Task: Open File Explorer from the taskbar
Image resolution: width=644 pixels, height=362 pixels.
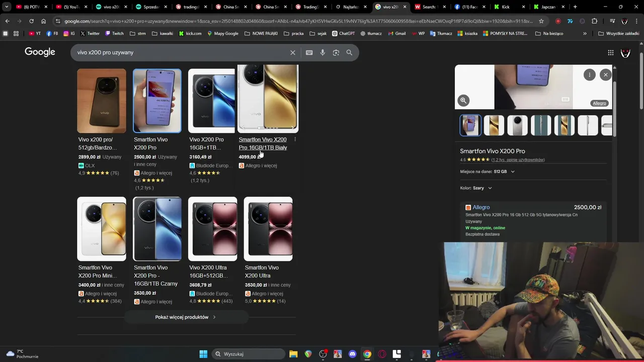Action: coord(293,354)
